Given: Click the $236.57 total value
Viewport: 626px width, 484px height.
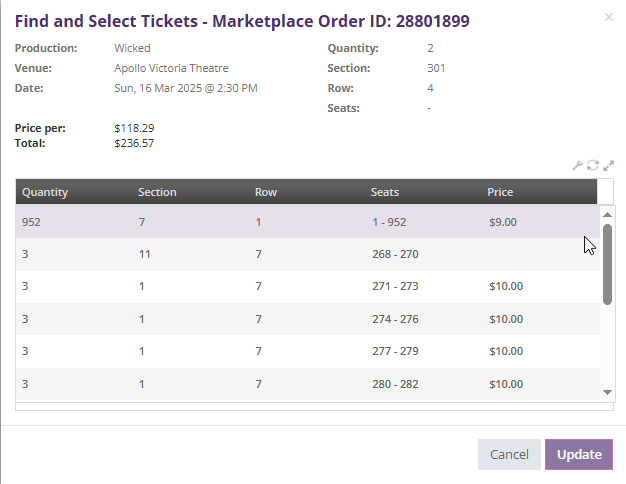Looking at the screenshot, I should pos(134,143).
